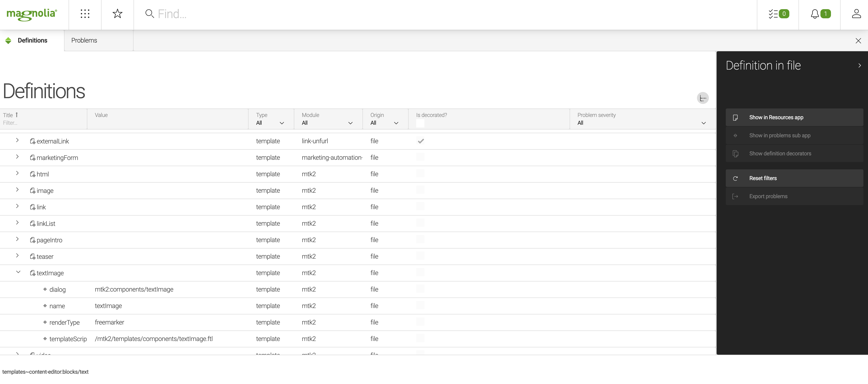Click Export problems
Viewport: 868px width, 384px height.
(x=768, y=196)
